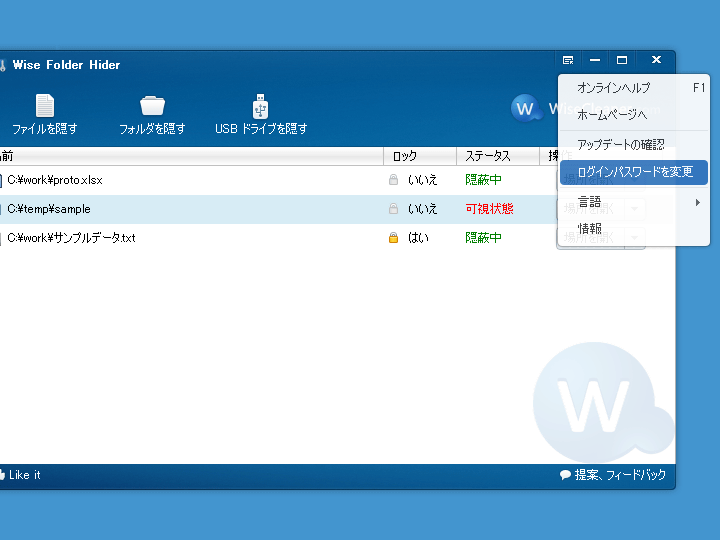Open the title bar menu icon

pos(568,60)
